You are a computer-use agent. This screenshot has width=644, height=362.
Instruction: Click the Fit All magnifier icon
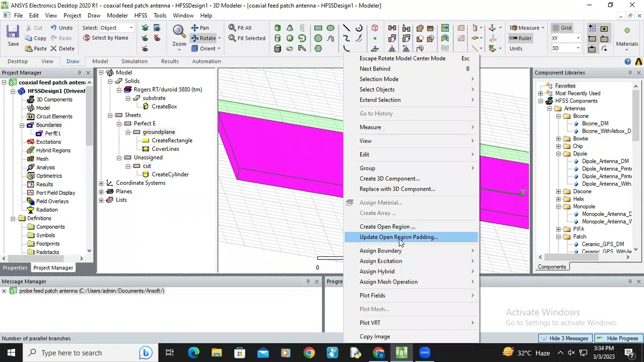click(x=232, y=28)
